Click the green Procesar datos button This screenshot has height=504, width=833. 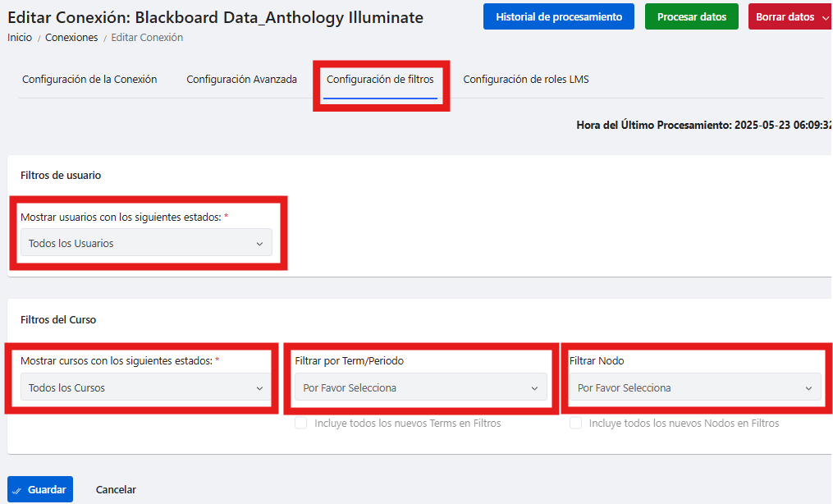(691, 16)
